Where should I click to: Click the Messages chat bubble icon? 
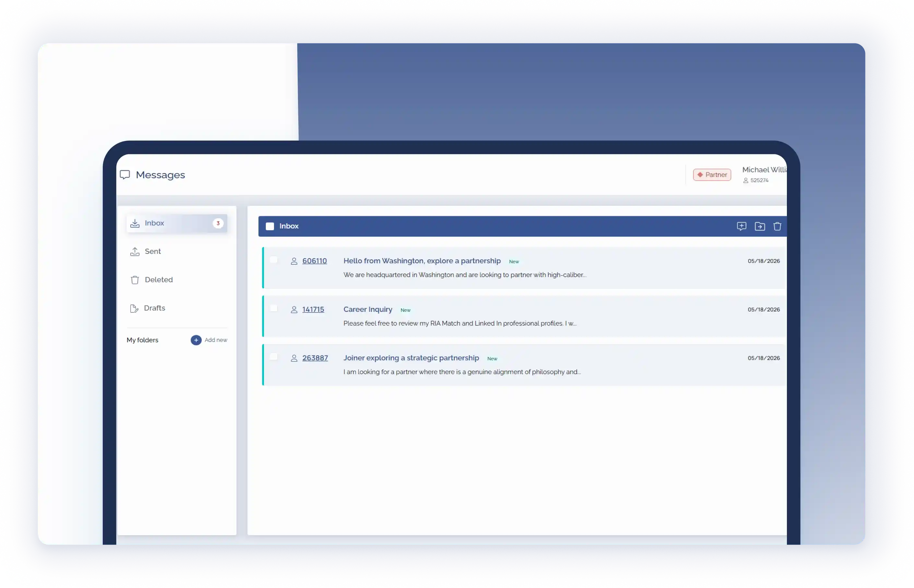click(125, 175)
